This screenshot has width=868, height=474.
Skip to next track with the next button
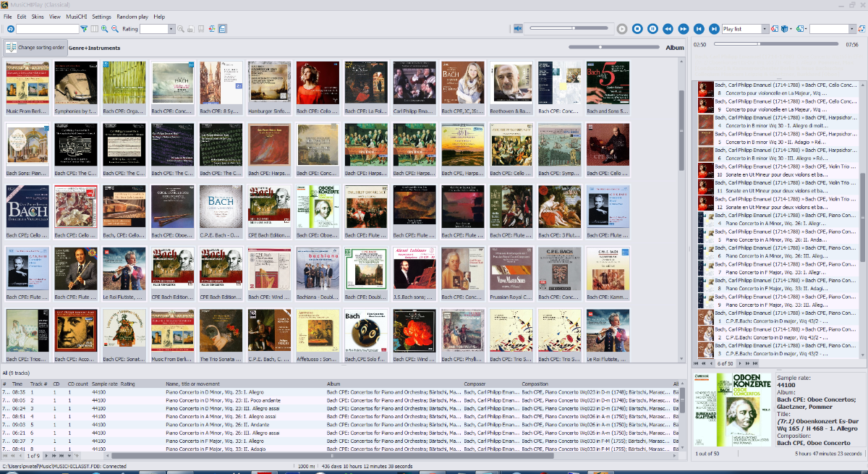[x=714, y=28]
